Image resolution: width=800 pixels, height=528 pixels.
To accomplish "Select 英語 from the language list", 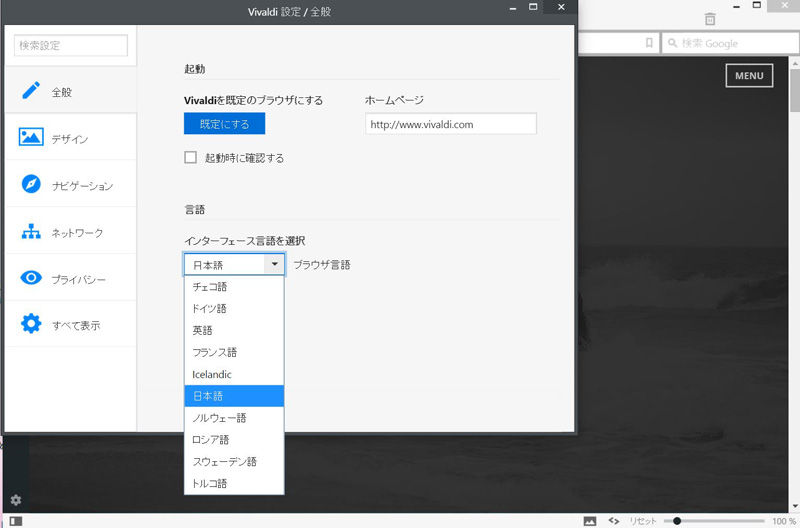I will click(234, 330).
